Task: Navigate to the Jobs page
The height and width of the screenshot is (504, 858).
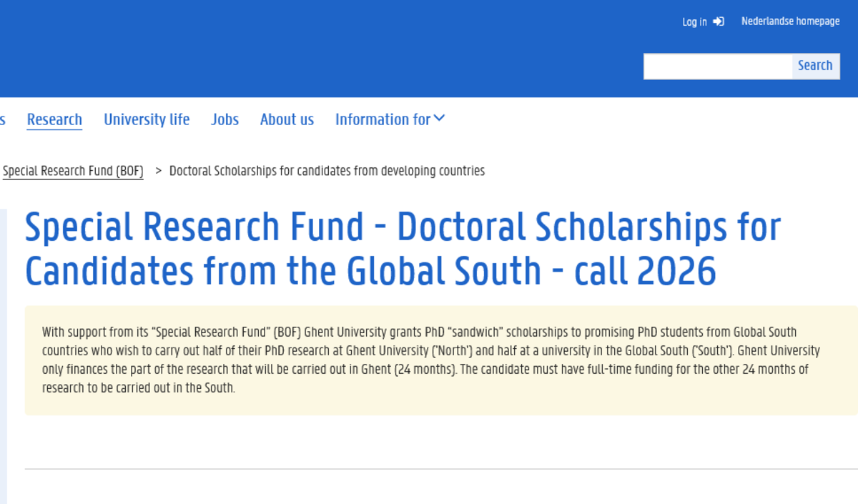Action: pos(225,119)
